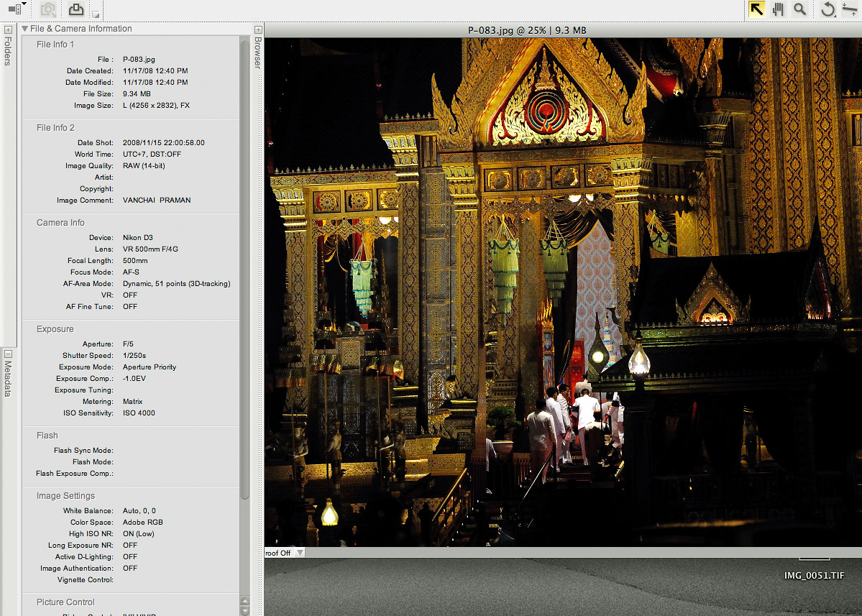Open the Metadata side tab
The height and width of the screenshot is (616, 862).
[8, 379]
